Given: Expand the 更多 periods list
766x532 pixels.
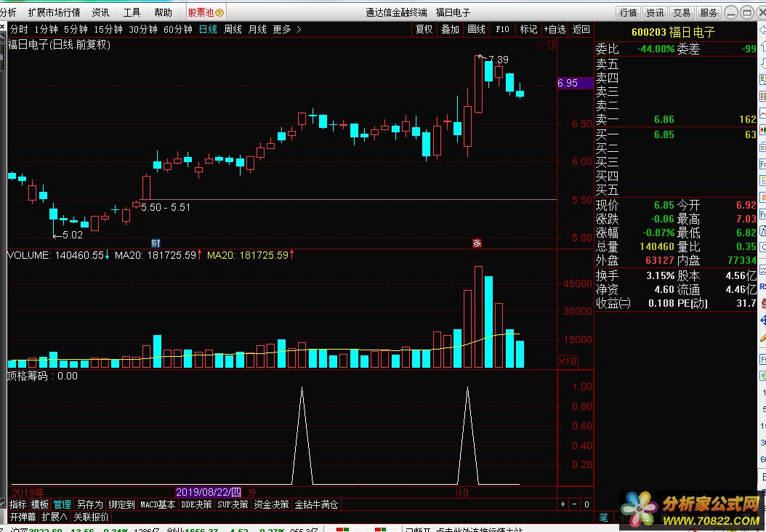Looking at the screenshot, I should [287, 29].
